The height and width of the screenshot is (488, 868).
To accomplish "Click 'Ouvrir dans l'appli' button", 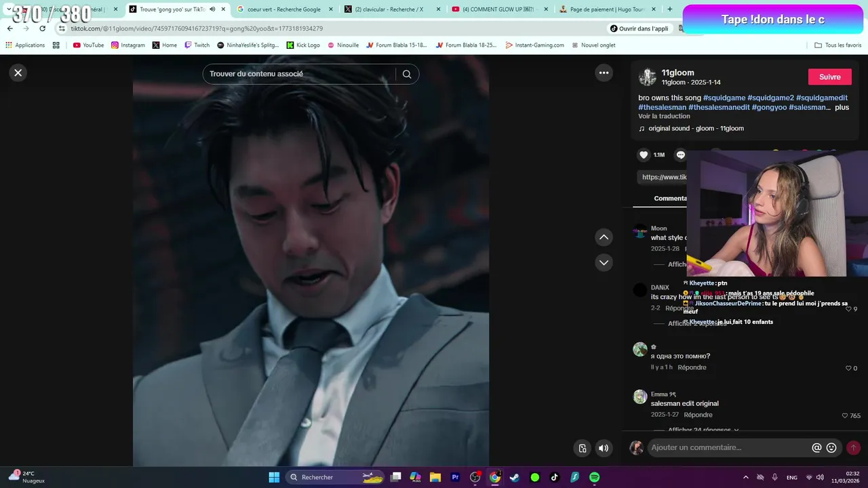I will [x=639, y=28].
